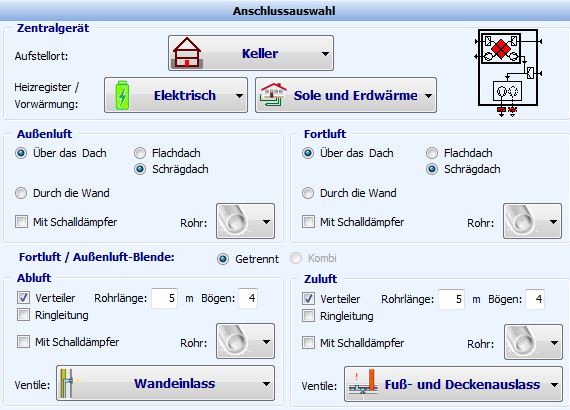570x410 pixels.
Task: Click the ventilation unit schematic diagram
Action: [508, 73]
